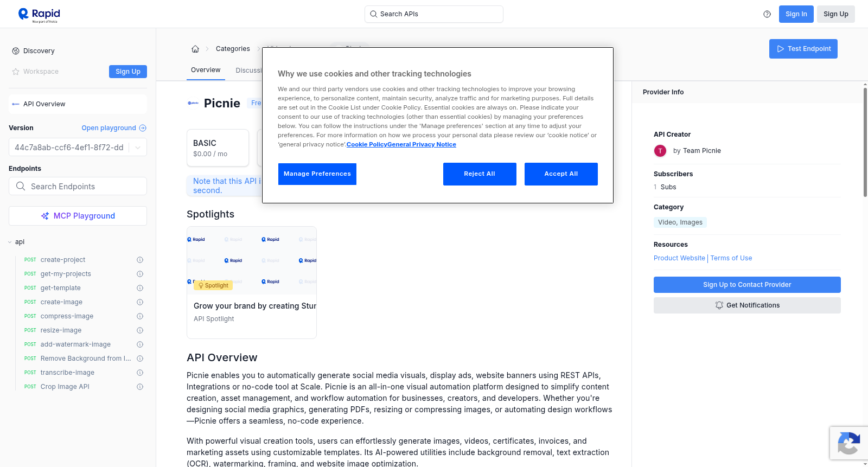
Task: Show info for create-image endpoint
Action: [x=140, y=302]
